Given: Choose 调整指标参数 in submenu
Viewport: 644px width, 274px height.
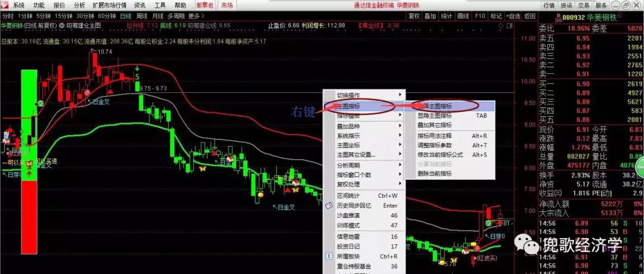Looking at the screenshot, I should (x=450, y=145).
